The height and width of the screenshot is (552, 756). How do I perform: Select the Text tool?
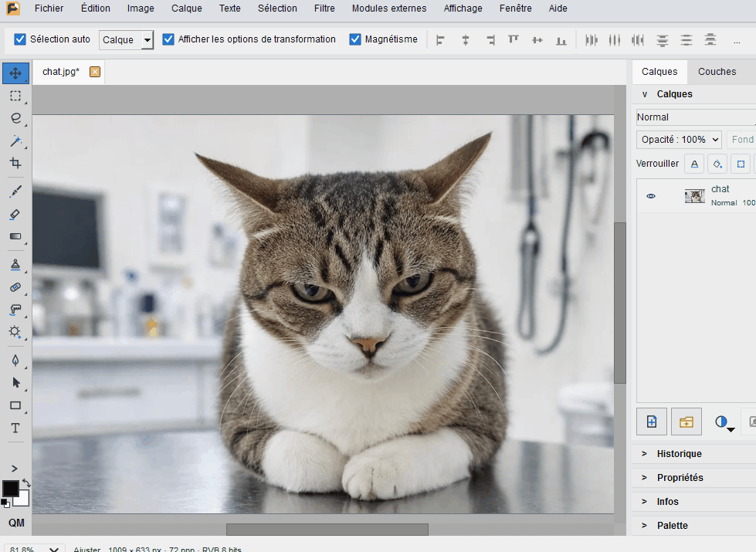pyautogui.click(x=15, y=428)
